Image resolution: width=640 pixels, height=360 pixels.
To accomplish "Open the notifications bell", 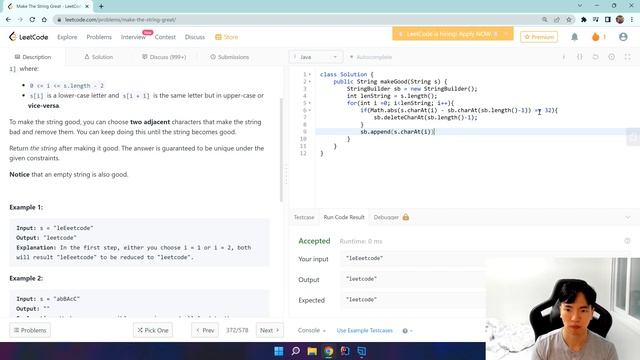I will 574,37.
